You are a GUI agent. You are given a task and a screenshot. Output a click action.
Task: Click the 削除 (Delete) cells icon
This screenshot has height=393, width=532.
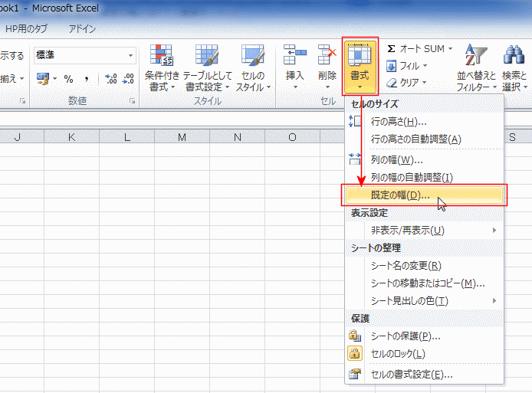tap(327, 54)
